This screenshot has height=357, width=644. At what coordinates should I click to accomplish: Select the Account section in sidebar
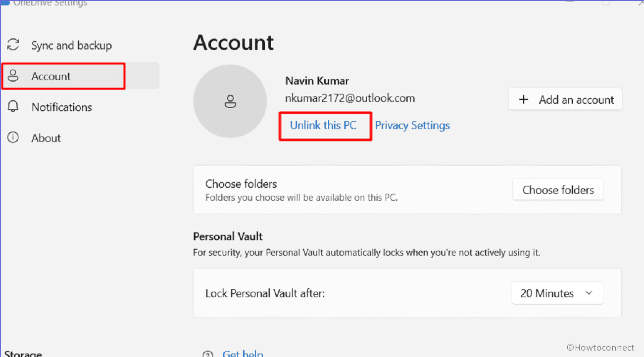point(80,76)
